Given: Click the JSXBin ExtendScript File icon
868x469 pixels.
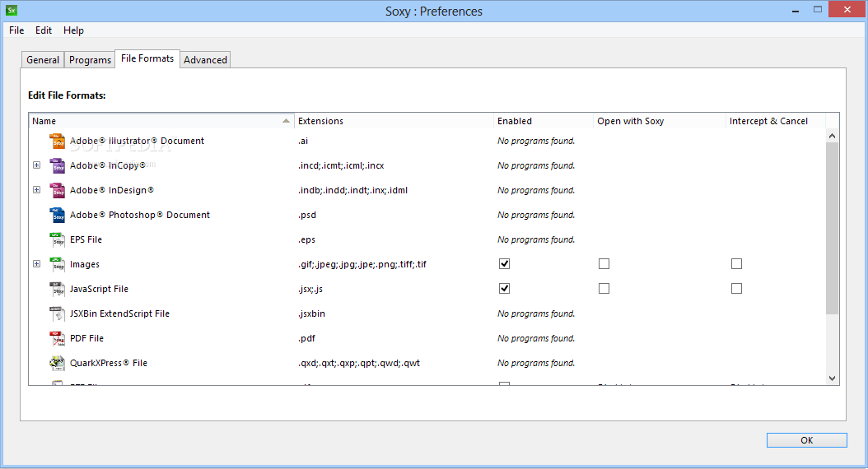Looking at the screenshot, I should tap(58, 313).
